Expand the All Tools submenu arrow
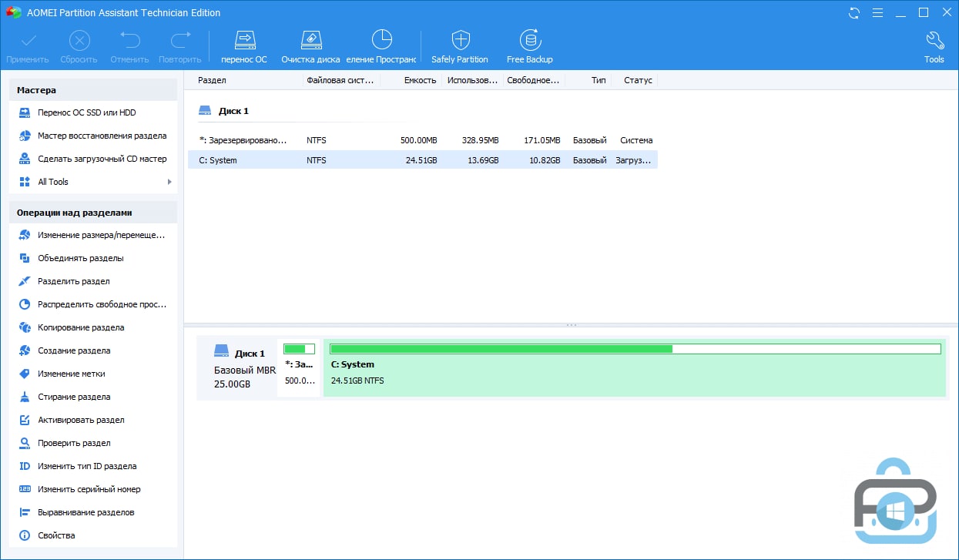Viewport: 959px width, 560px height. coord(169,182)
